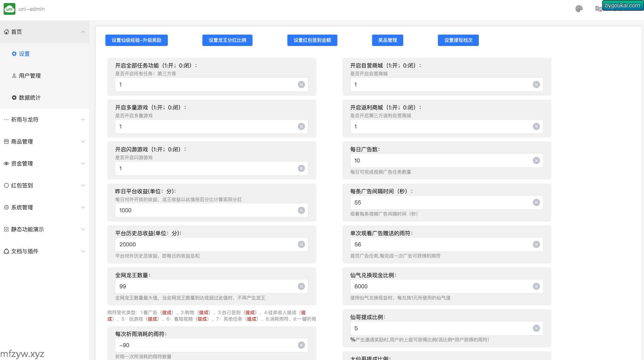
Task: Open 数据统计 in the sidebar
Action: 30,98
